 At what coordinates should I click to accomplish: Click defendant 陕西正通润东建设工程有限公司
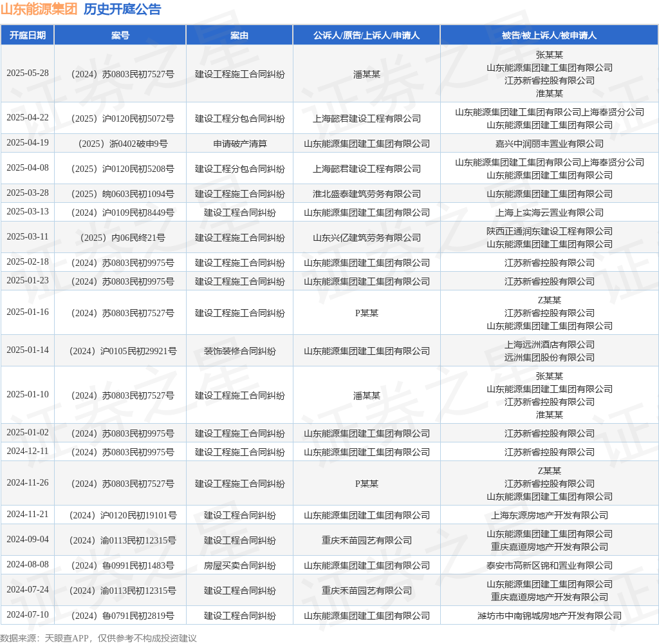[x=550, y=231]
